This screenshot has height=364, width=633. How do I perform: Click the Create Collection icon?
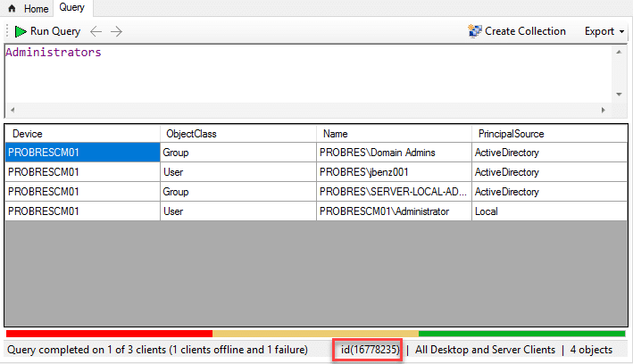tap(475, 31)
